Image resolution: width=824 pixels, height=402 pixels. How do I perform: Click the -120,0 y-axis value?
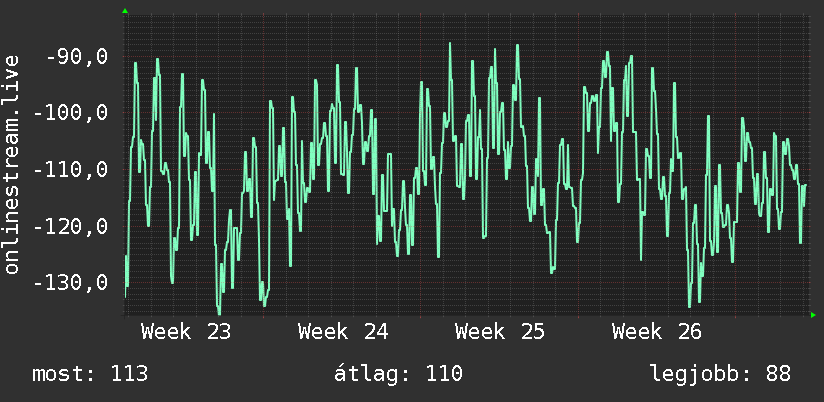pyautogui.click(x=71, y=226)
